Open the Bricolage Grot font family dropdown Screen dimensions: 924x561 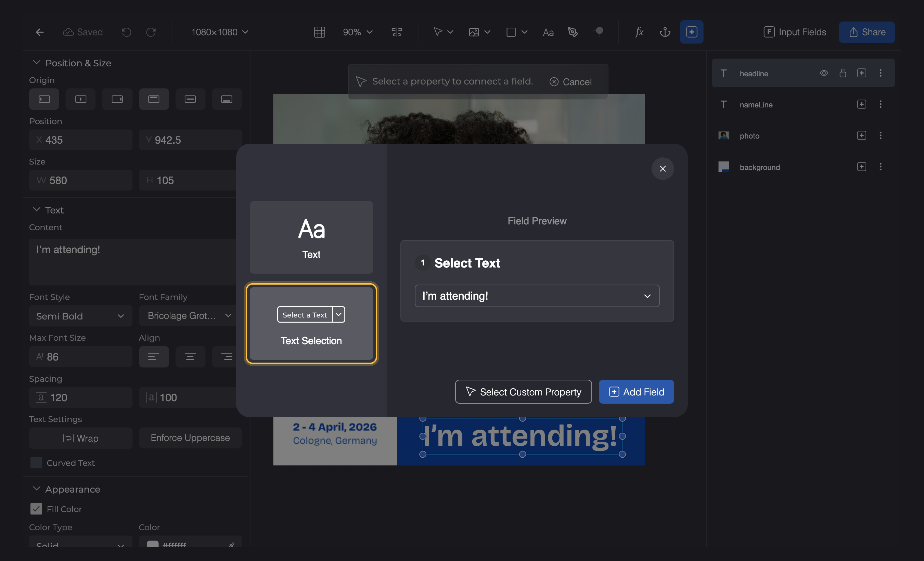[188, 315]
